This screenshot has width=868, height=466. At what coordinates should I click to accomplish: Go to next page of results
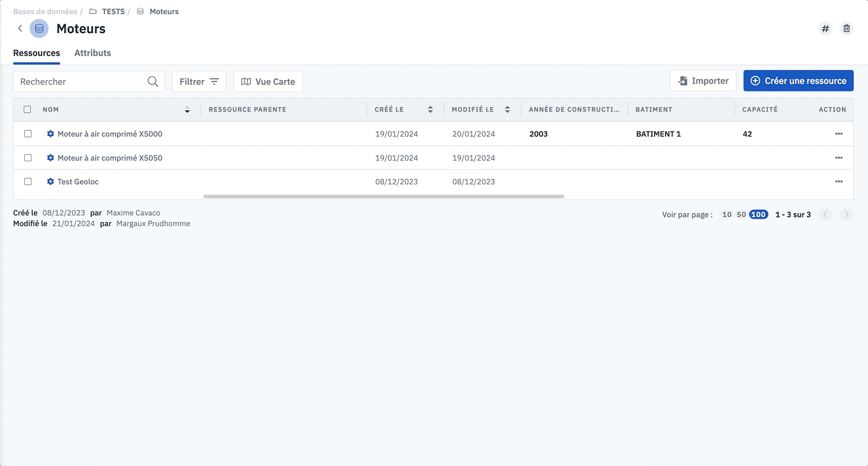(847, 215)
